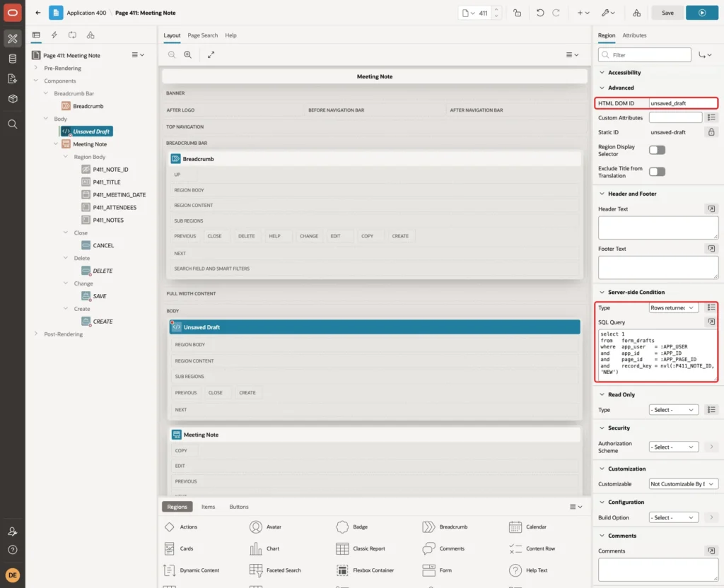The height and width of the screenshot is (588, 724).
Task: Expand the Pre-Rendering tree node
Action: point(36,68)
